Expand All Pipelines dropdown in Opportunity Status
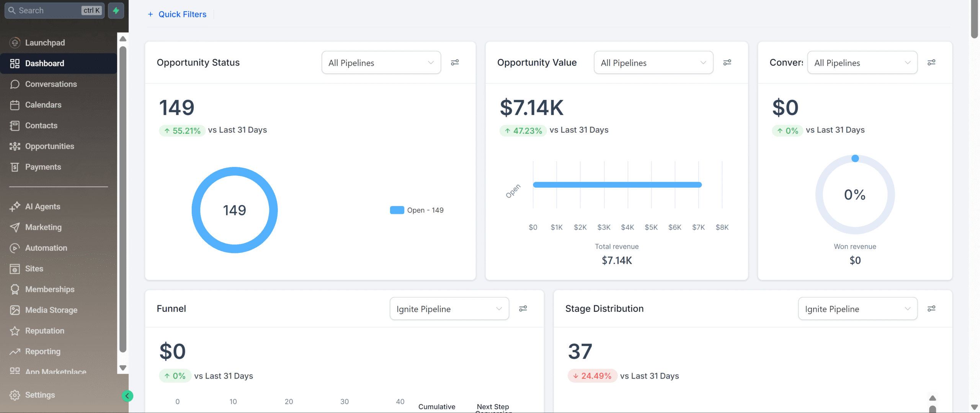980x413 pixels. 381,63
